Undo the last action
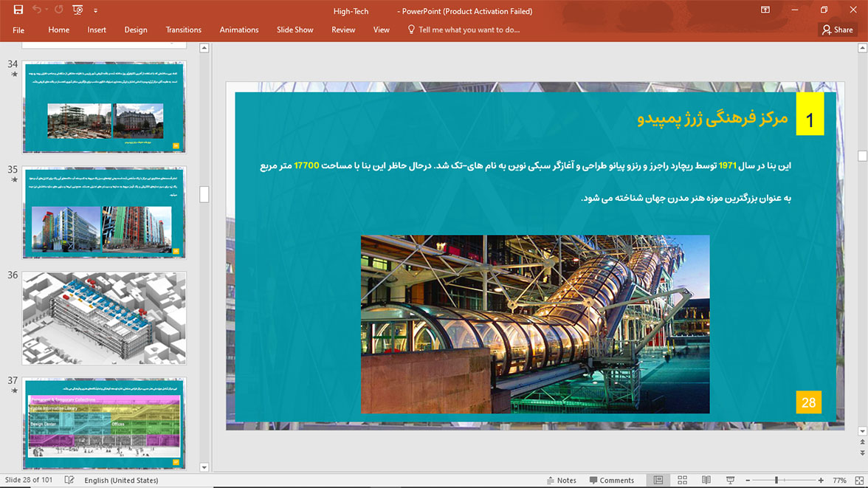Viewport: 868px width, 488px height. coord(37,10)
